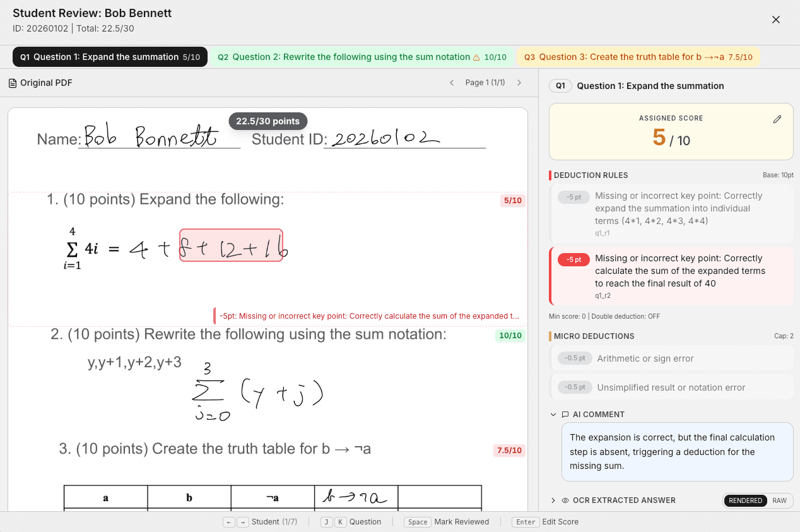
Task: Click Edit Score in bottom bar
Action: click(560, 522)
